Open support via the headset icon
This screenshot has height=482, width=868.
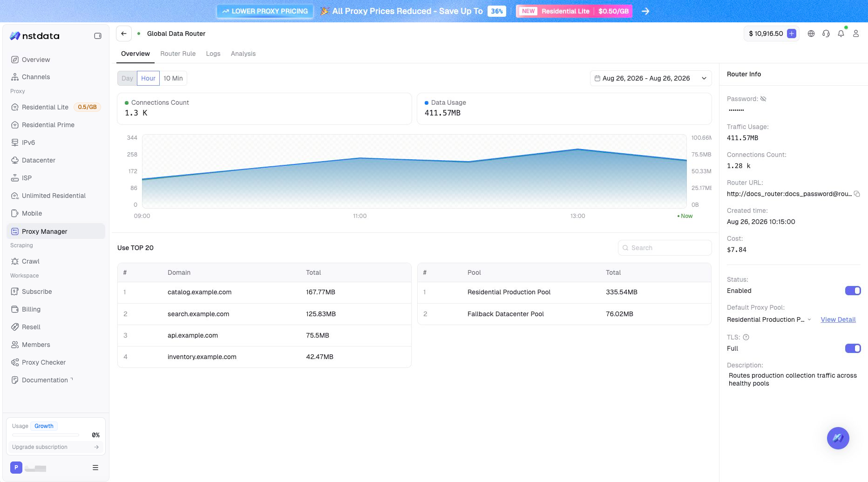[x=826, y=34]
